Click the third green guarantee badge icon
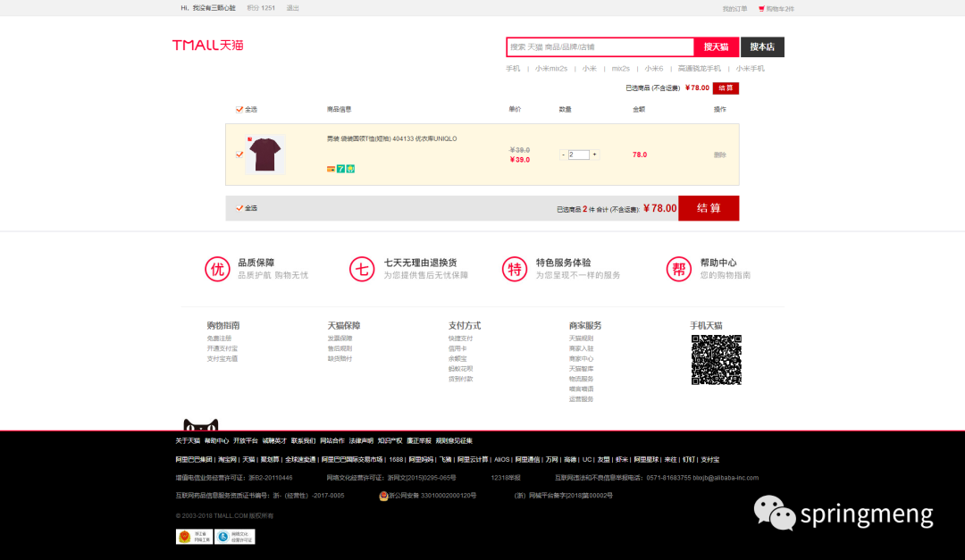This screenshot has width=965, height=560. point(350,169)
